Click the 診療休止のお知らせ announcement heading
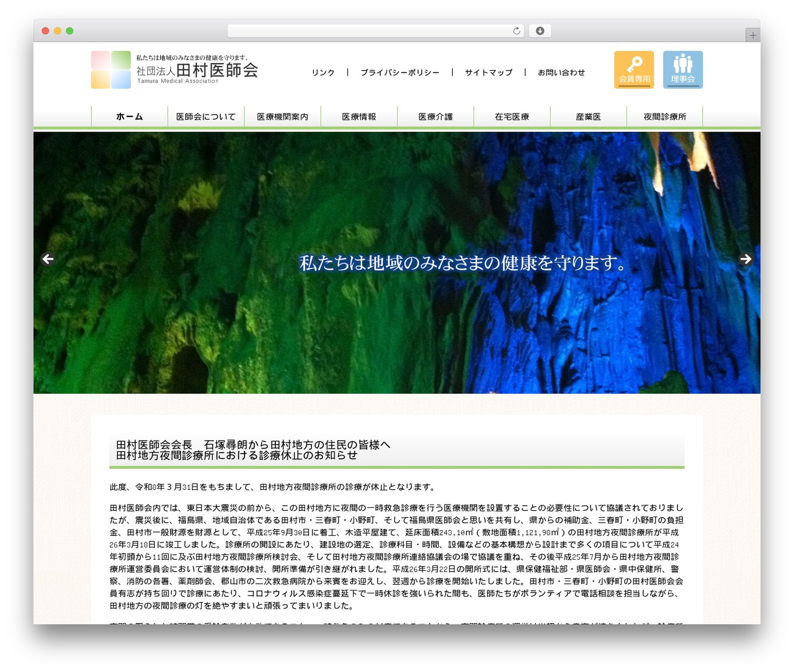Image resolution: width=794 pixels, height=672 pixels. [x=397, y=450]
